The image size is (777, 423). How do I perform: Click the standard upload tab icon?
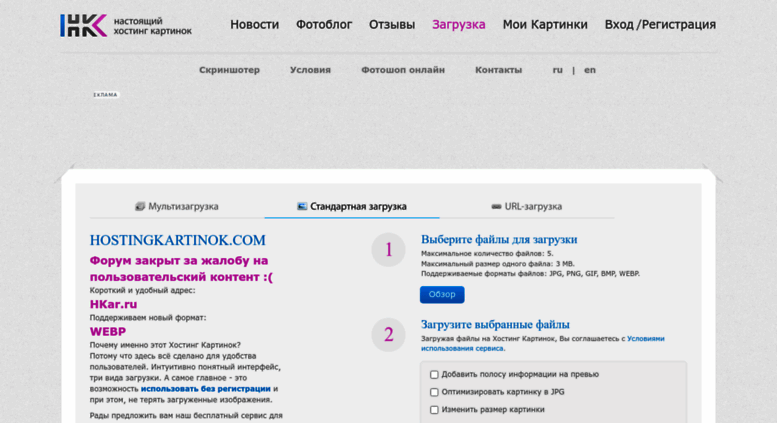[x=302, y=206]
